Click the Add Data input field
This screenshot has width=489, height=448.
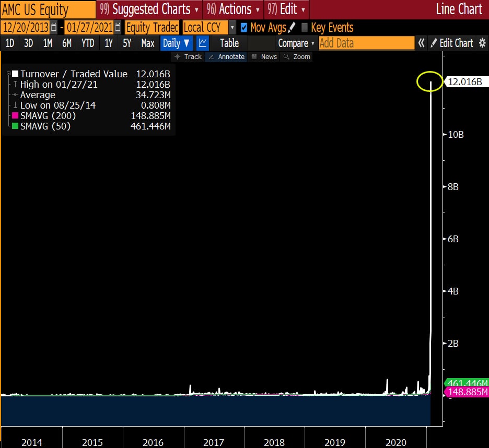pos(367,43)
